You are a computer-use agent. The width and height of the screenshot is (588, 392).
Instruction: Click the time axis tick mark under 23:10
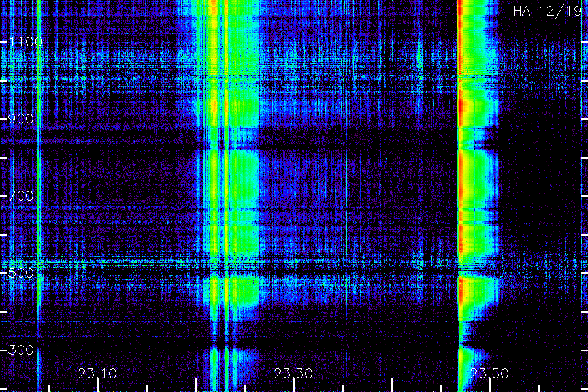98,385
